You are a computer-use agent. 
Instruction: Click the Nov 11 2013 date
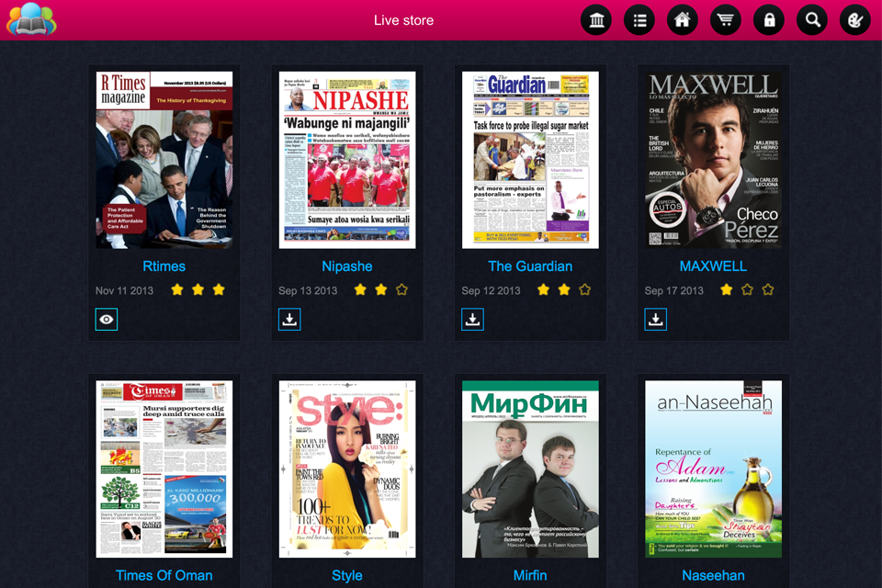[x=124, y=291]
